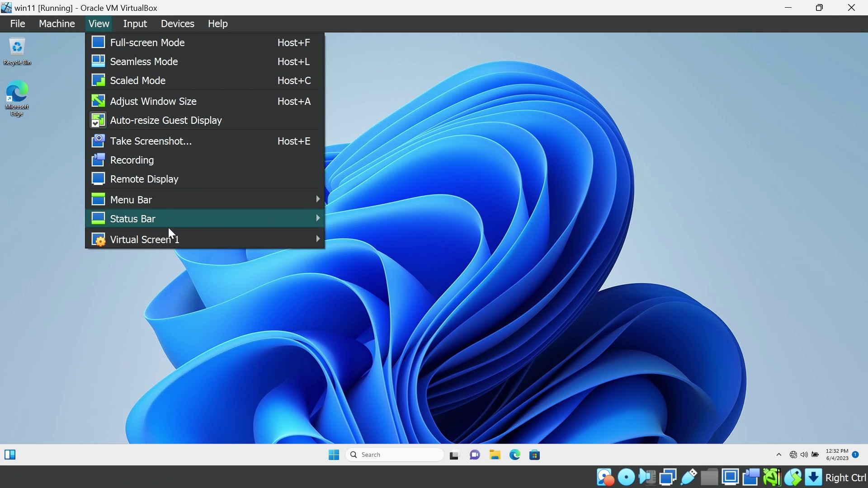Screen dimensions: 868x488
Task: Click the Windows taskbar Search box
Action: pos(394,455)
